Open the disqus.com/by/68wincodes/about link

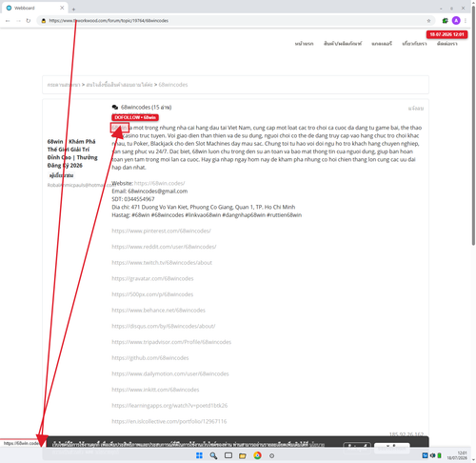click(x=164, y=326)
